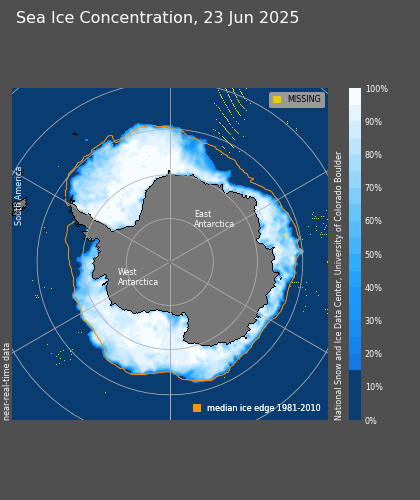Click the 30% colorbar tick label

coord(373,321)
